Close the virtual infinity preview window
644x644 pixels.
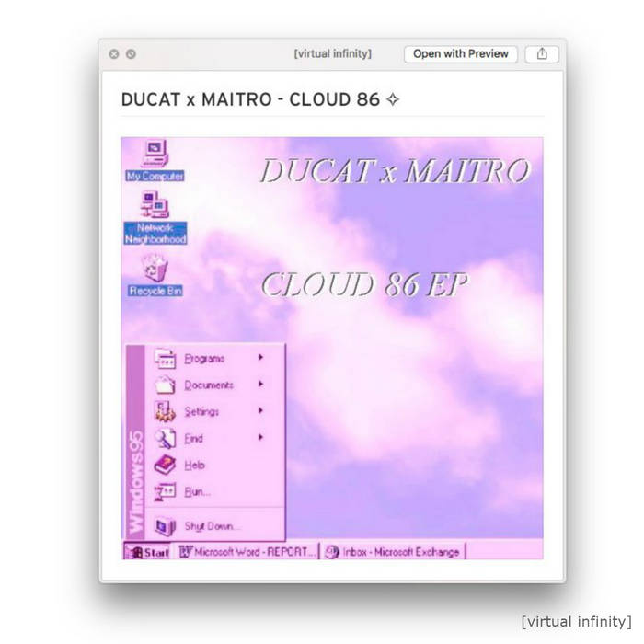coord(114,54)
